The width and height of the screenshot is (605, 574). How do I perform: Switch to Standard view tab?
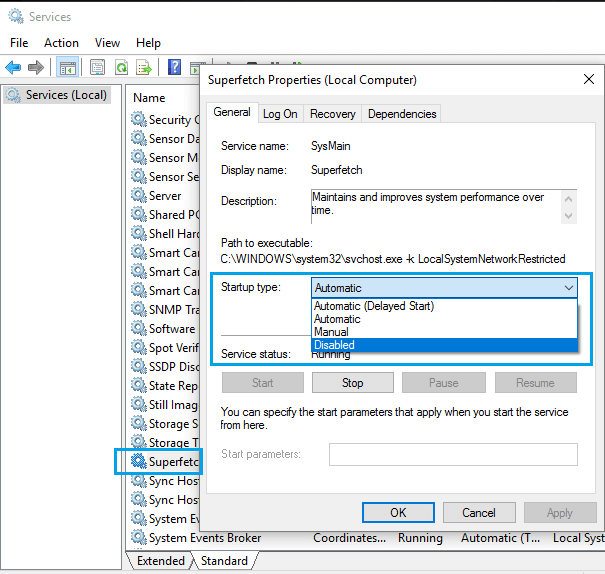(224, 560)
